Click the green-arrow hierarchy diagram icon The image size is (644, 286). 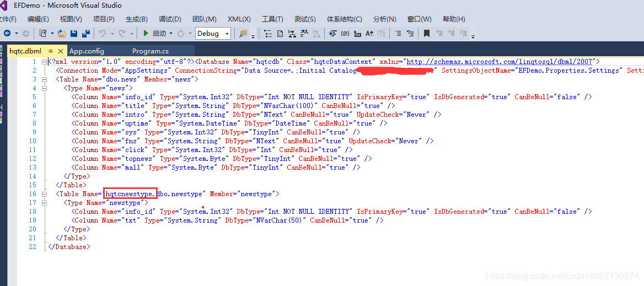click(292, 34)
